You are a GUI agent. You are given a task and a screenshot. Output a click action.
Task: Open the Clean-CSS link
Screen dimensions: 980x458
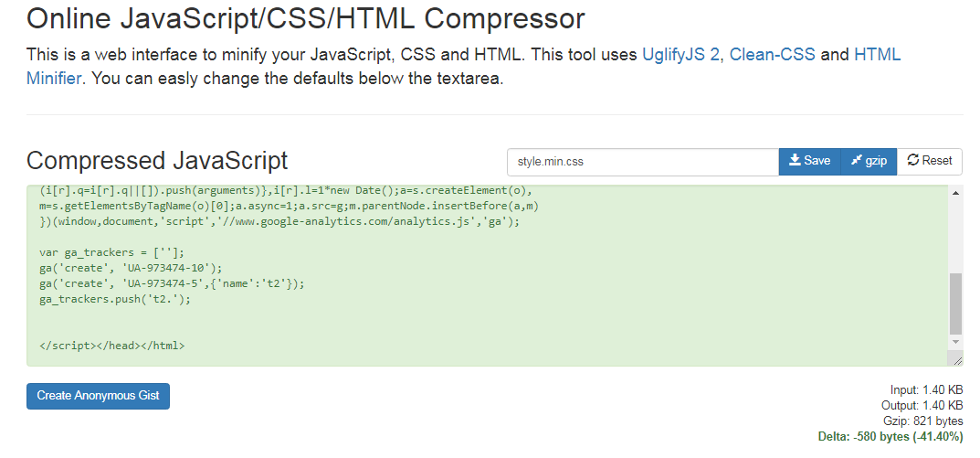click(x=772, y=54)
